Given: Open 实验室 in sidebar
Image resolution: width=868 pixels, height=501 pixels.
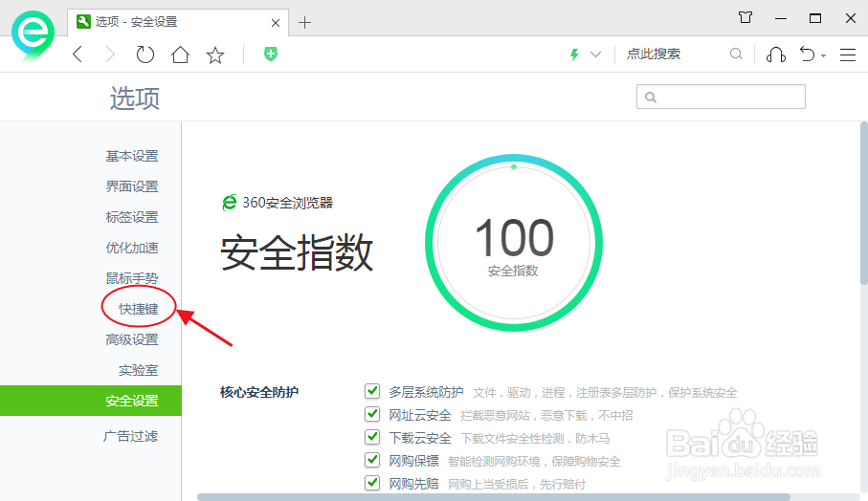Looking at the screenshot, I should click(x=139, y=370).
